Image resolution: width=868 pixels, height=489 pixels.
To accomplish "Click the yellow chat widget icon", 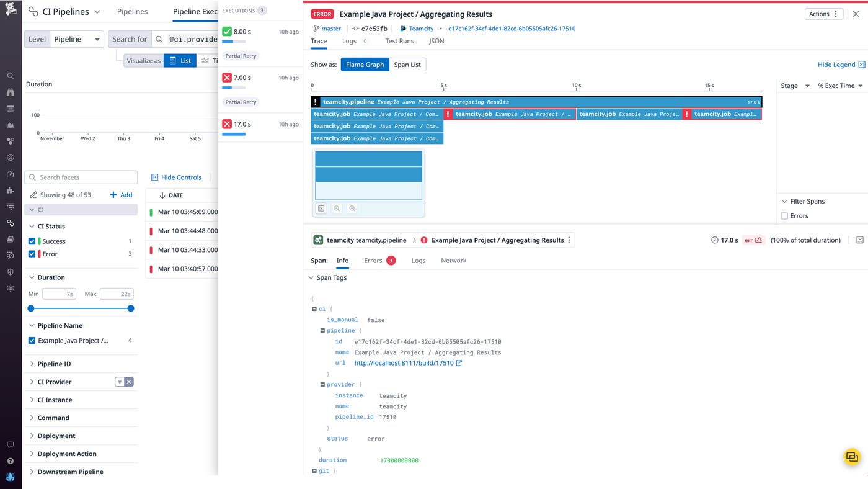I will coord(852,457).
